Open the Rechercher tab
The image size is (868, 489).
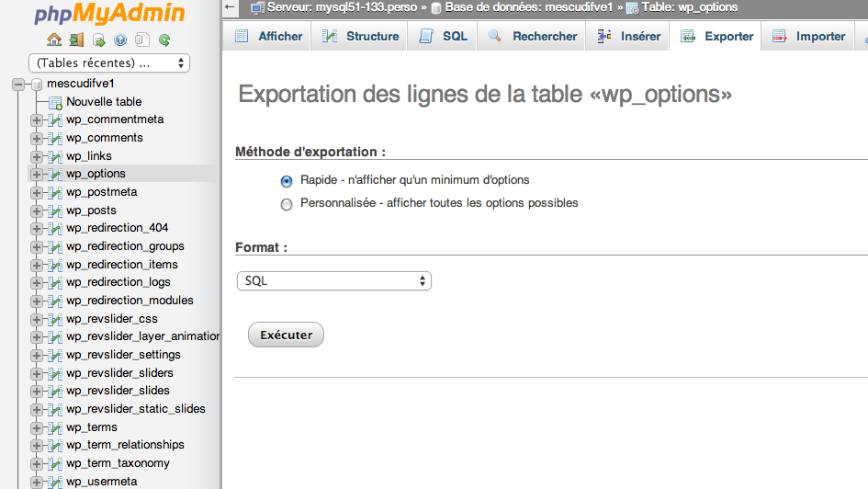point(532,36)
